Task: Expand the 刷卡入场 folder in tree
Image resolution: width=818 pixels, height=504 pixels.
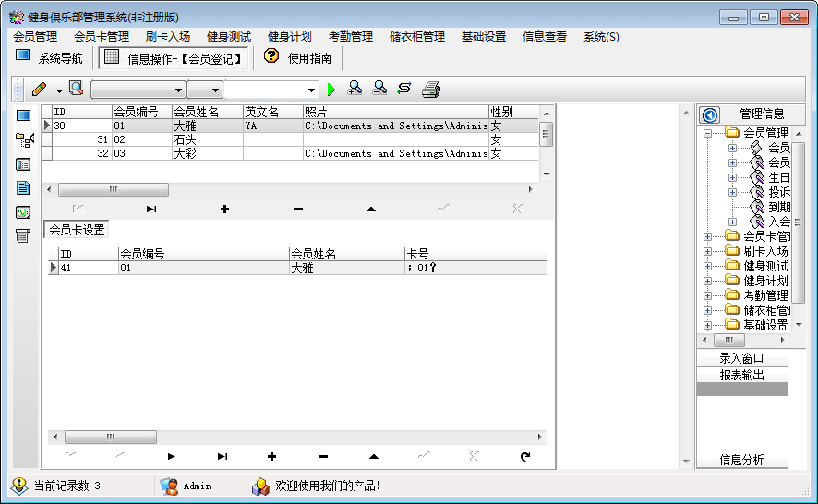Action: [708, 251]
